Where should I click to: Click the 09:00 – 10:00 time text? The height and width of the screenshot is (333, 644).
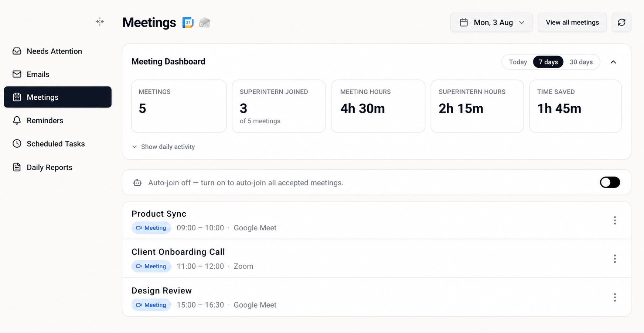click(x=200, y=228)
